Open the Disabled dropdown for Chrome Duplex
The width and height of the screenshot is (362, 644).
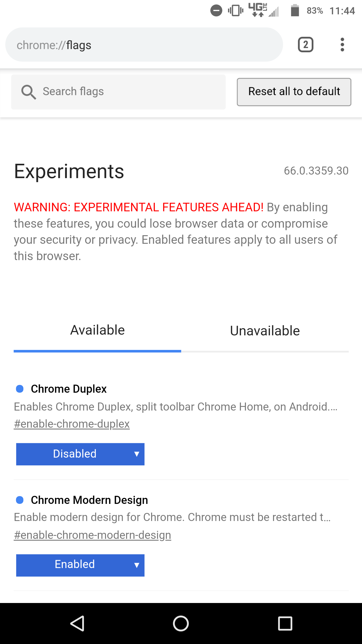pos(80,454)
